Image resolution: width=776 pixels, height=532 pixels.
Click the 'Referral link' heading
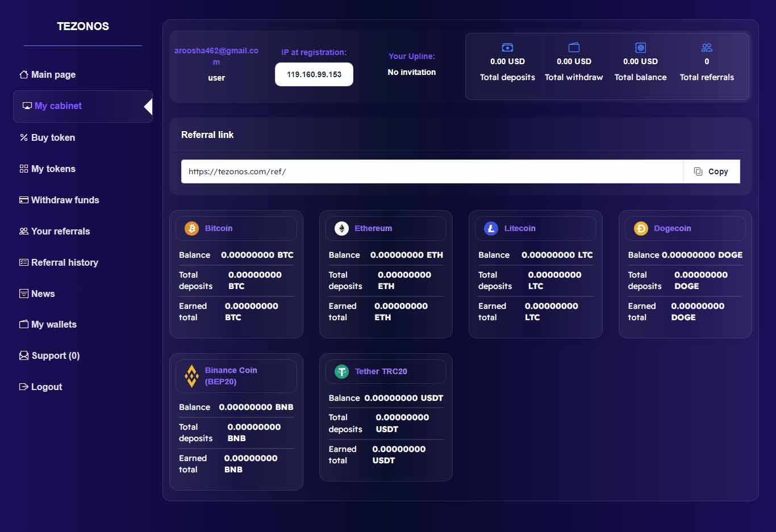pyautogui.click(x=207, y=135)
